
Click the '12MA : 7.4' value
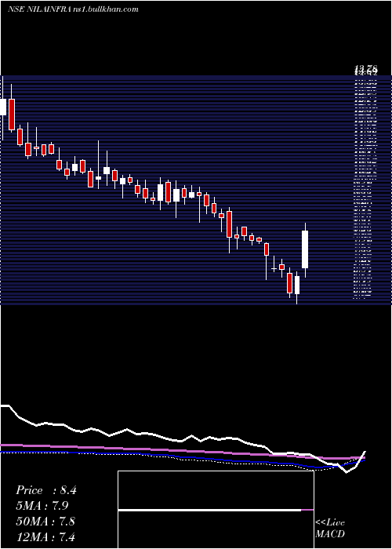45,536
